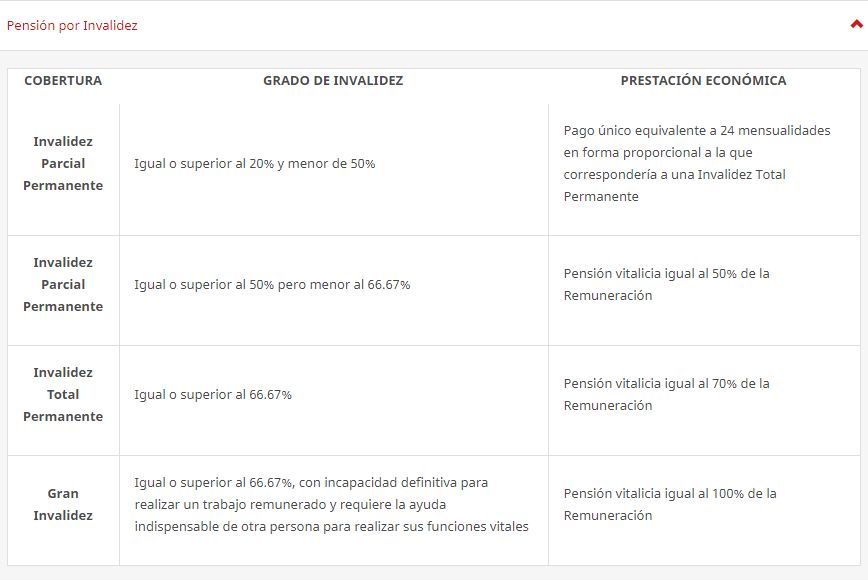Click the COBERTURA column header
This screenshot has width=868, height=580.
(63, 81)
